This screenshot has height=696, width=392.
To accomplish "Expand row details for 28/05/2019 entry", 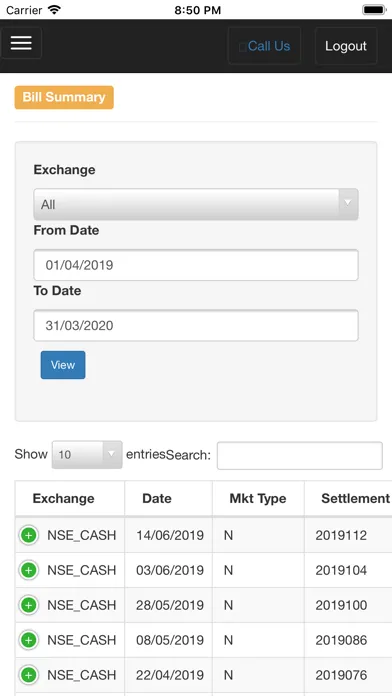I will pos(29,605).
